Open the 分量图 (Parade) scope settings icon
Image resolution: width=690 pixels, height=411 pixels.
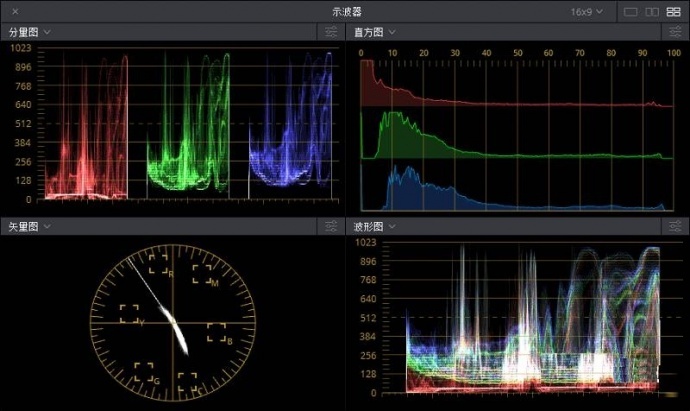[332, 32]
